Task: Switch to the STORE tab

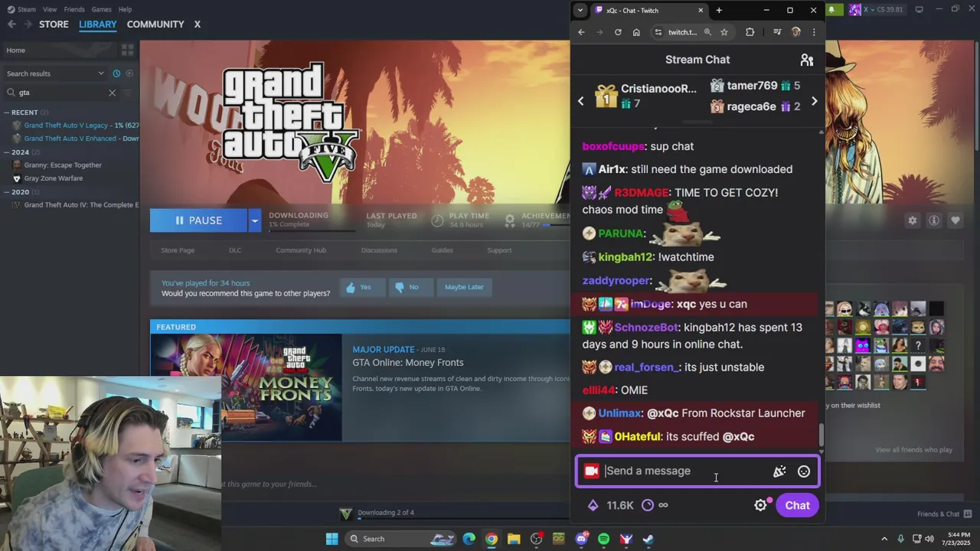Action: pos(54,24)
